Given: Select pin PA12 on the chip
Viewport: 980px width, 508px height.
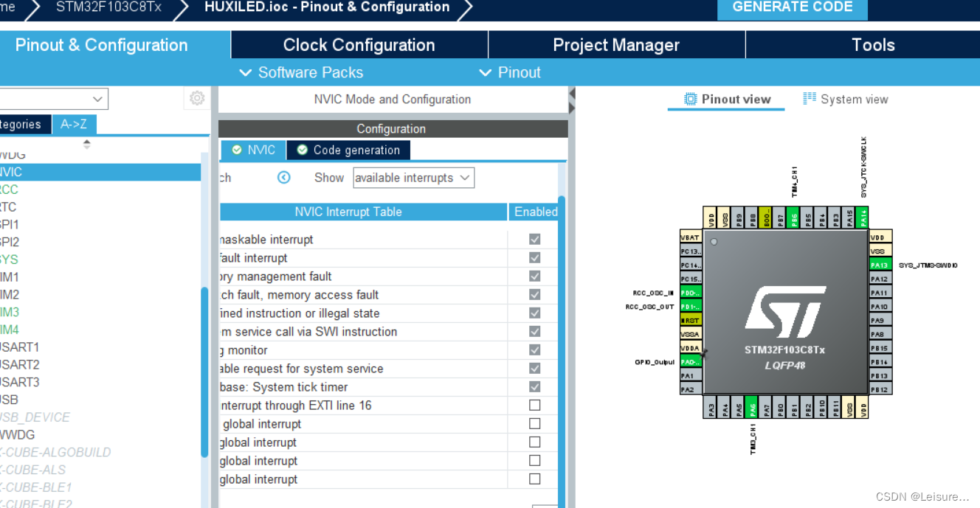Looking at the screenshot, I should (x=880, y=279).
